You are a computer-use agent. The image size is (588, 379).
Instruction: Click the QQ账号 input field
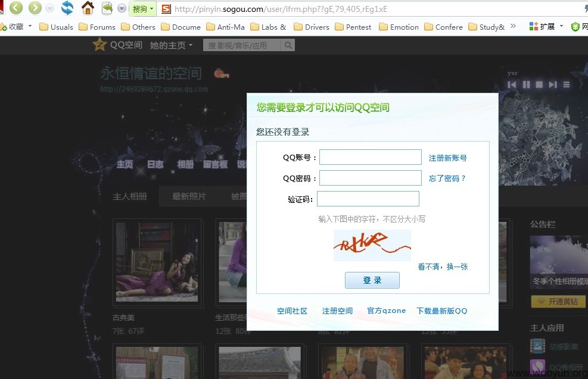coord(370,157)
